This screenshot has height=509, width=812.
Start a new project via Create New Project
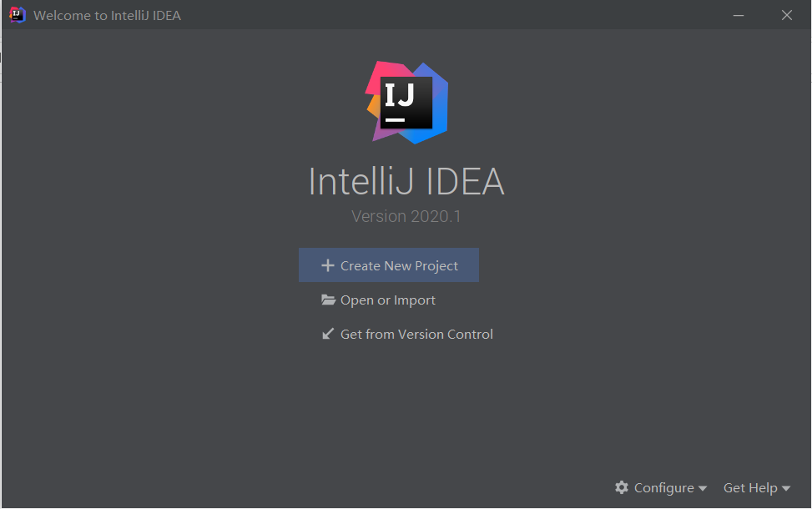(x=399, y=265)
